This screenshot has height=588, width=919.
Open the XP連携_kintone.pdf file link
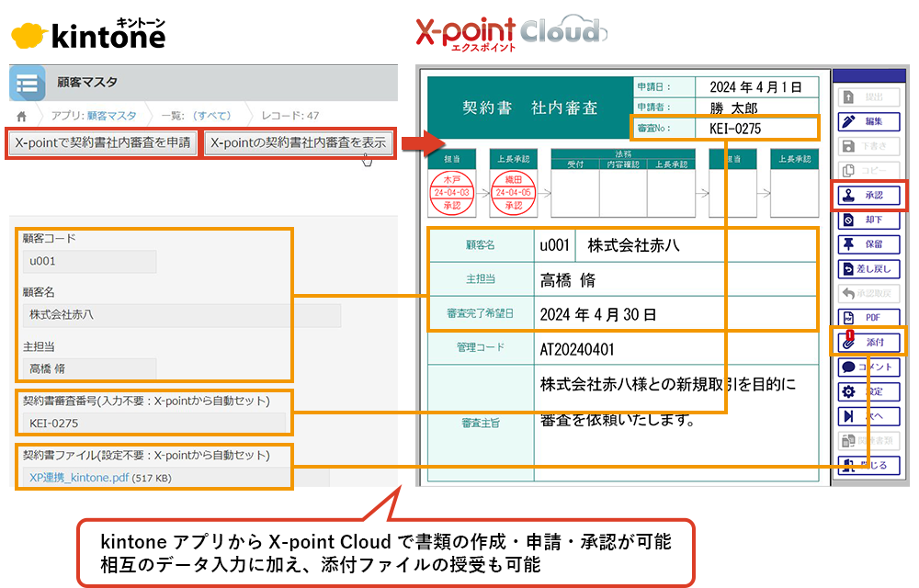point(80,478)
